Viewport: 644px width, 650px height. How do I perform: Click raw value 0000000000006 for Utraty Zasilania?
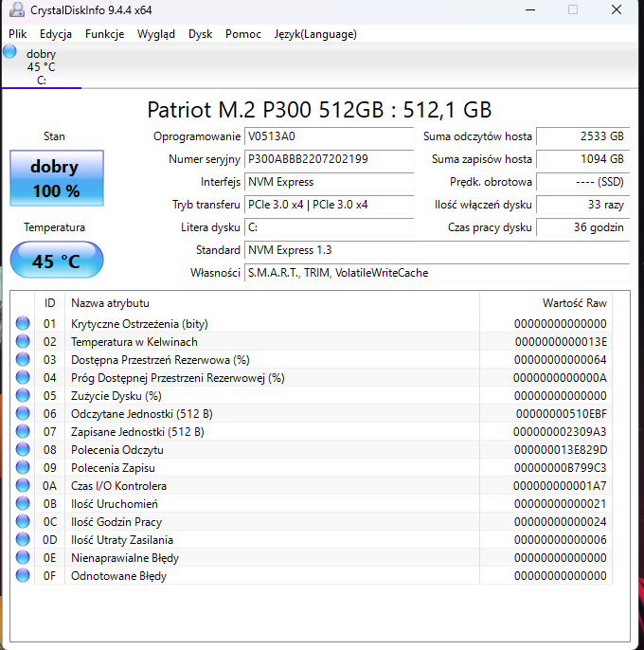pos(561,540)
